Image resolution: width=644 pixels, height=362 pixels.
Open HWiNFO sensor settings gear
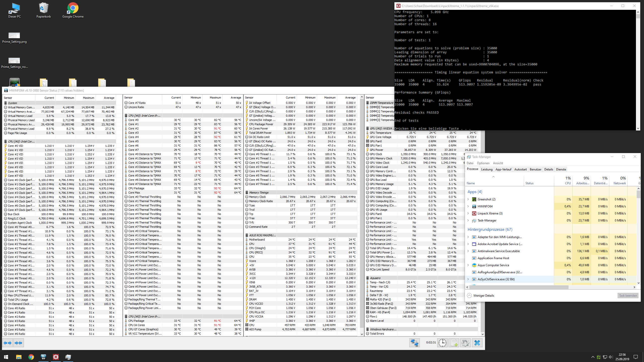tap(465, 343)
